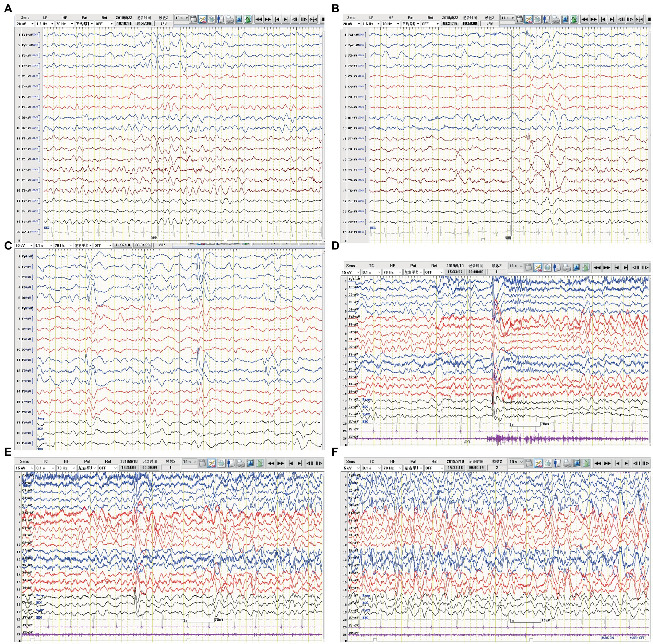Rewind the recording in panel E

click(271, 463)
